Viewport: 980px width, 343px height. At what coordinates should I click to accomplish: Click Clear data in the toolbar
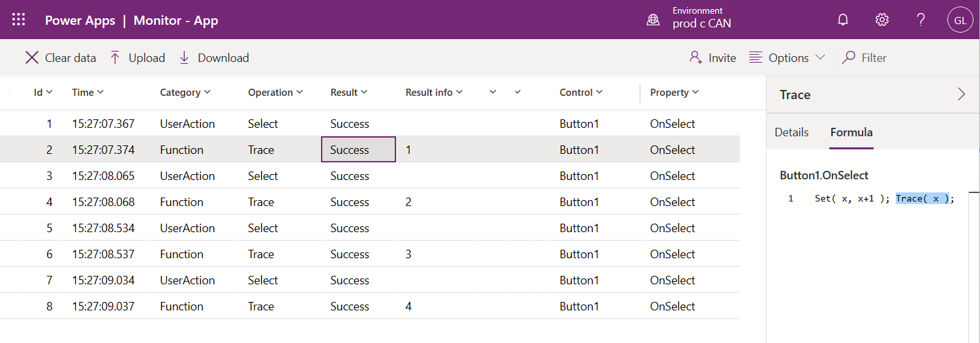[x=61, y=57]
